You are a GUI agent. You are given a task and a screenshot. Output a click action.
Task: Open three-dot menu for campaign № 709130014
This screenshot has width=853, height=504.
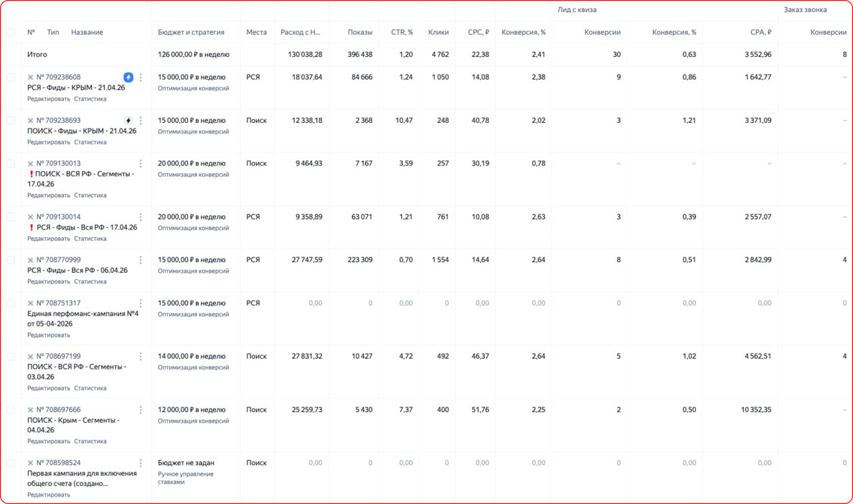point(140,217)
